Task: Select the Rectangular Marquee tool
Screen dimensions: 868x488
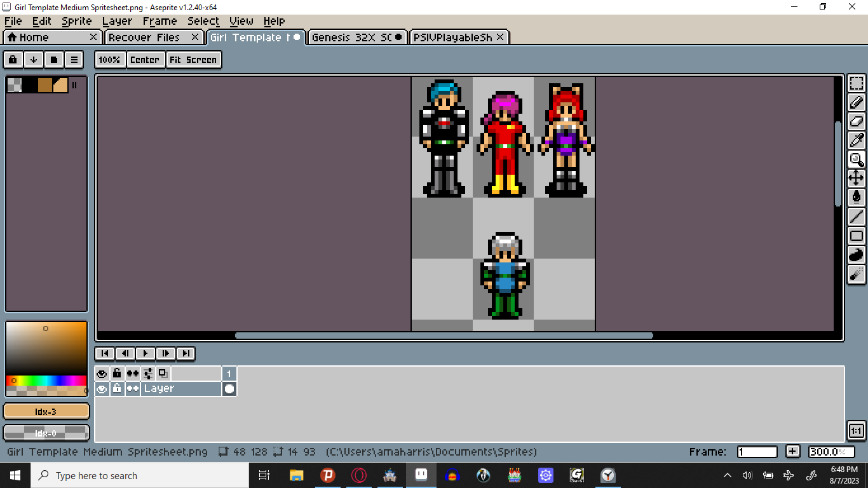Action: (x=856, y=83)
